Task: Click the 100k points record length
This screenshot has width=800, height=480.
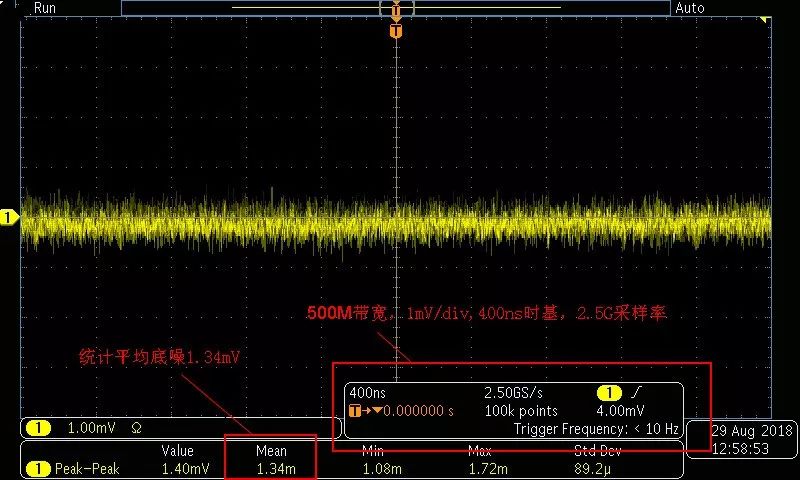Action: tap(521, 411)
